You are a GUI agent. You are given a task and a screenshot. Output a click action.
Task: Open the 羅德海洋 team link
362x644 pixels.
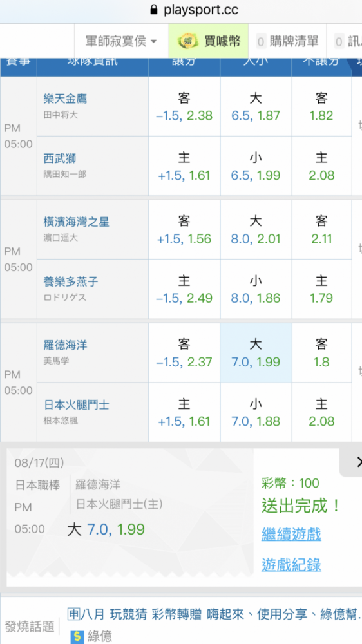[65, 345]
